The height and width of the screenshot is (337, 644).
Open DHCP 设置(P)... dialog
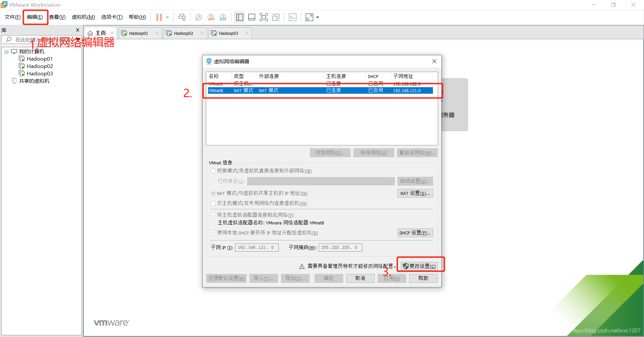pyautogui.click(x=415, y=233)
